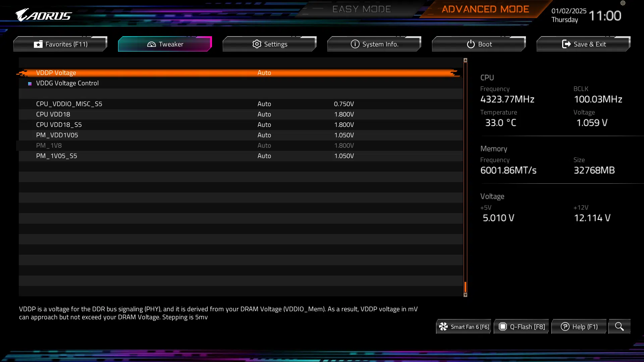Launch Q-Flash [F8]

click(522, 326)
